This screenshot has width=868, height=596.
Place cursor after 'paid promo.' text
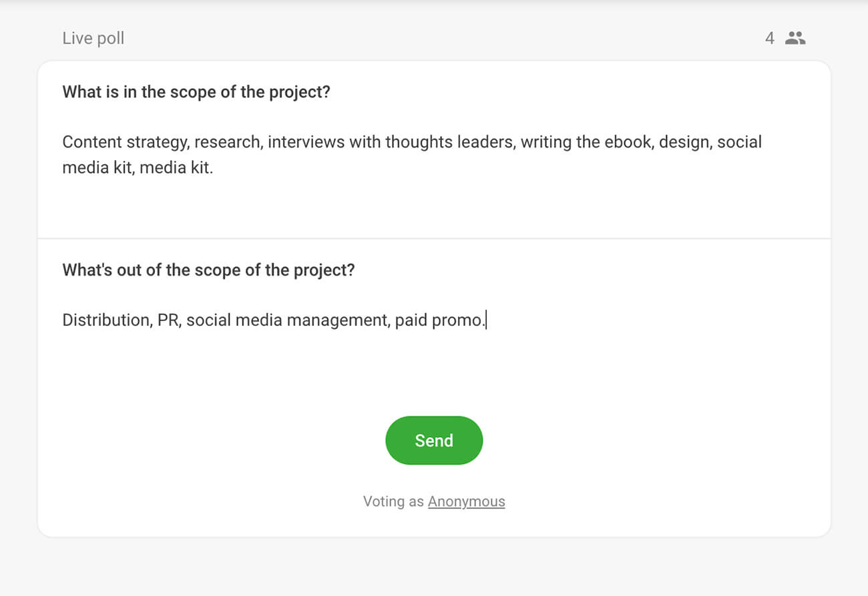coord(487,320)
